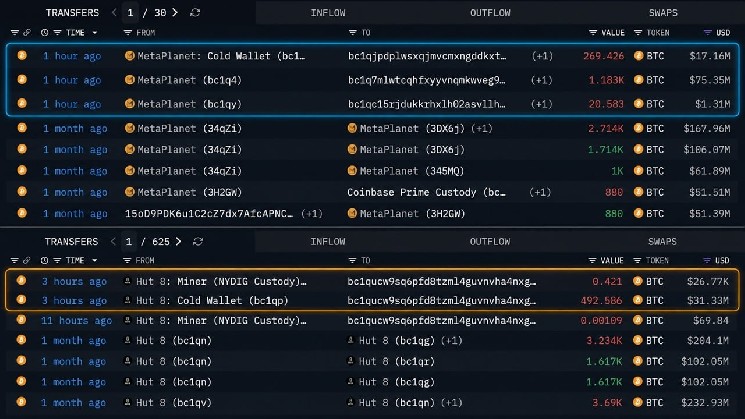Open TIME sort dropdown in bottom table

coord(95,260)
